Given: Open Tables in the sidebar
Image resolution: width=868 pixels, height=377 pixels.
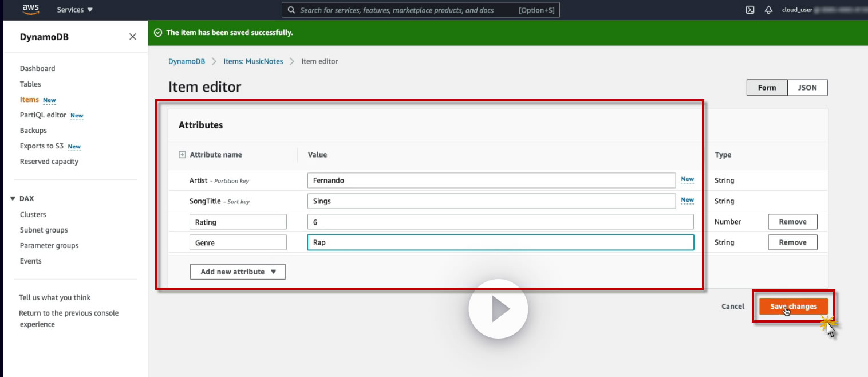Looking at the screenshot, I should click(30, 84).
